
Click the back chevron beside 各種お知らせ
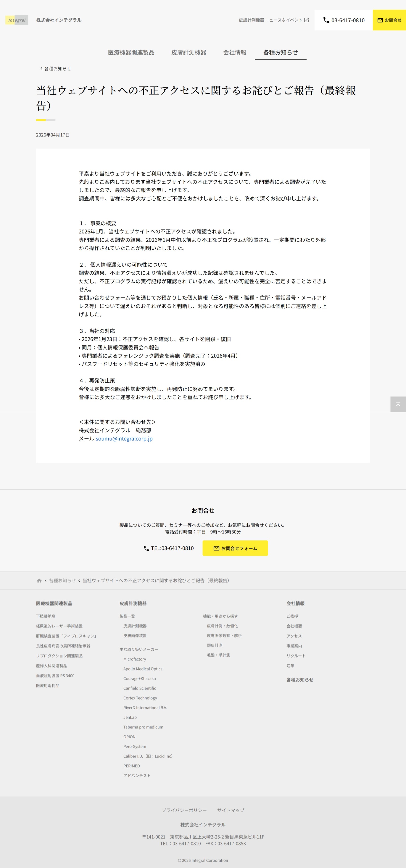(41, 68)
